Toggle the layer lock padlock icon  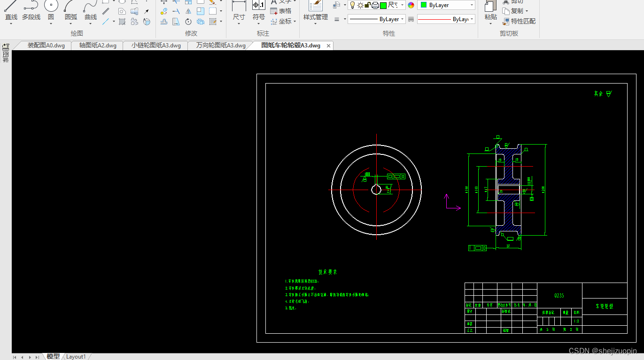click(368, 5)
